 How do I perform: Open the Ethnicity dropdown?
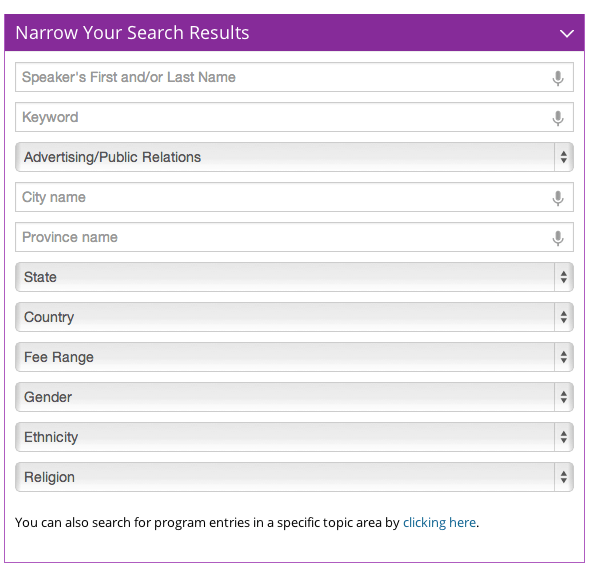(x=294, y=437)
